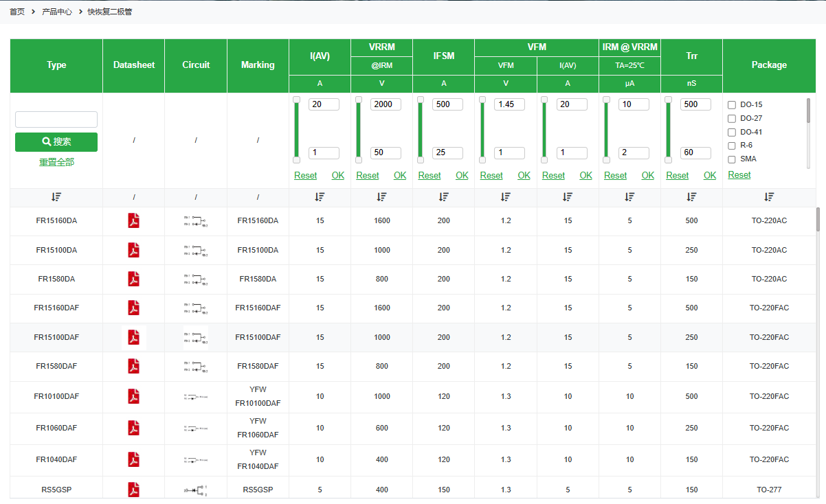Open RS5GSP datasheet PDF icon

[134, 490]
